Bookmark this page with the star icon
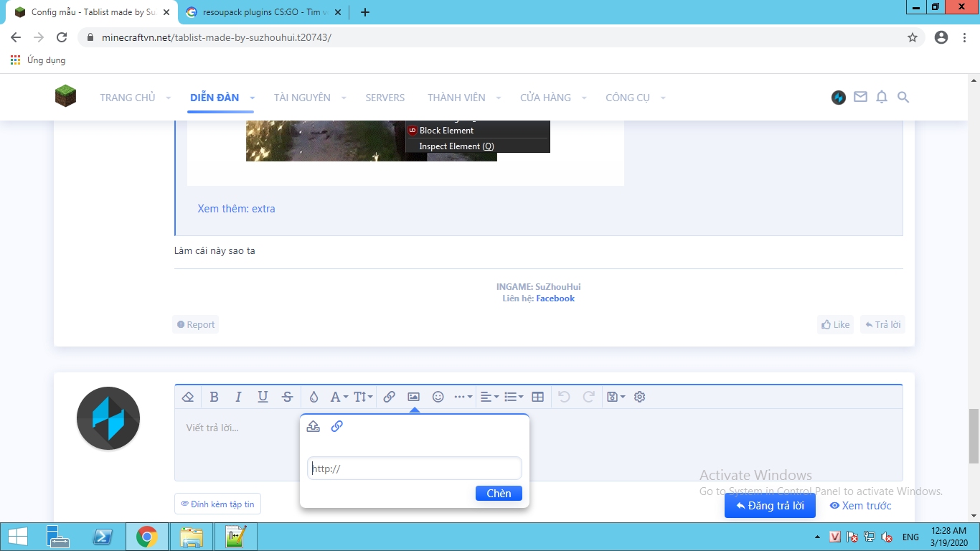 point(913,37)
